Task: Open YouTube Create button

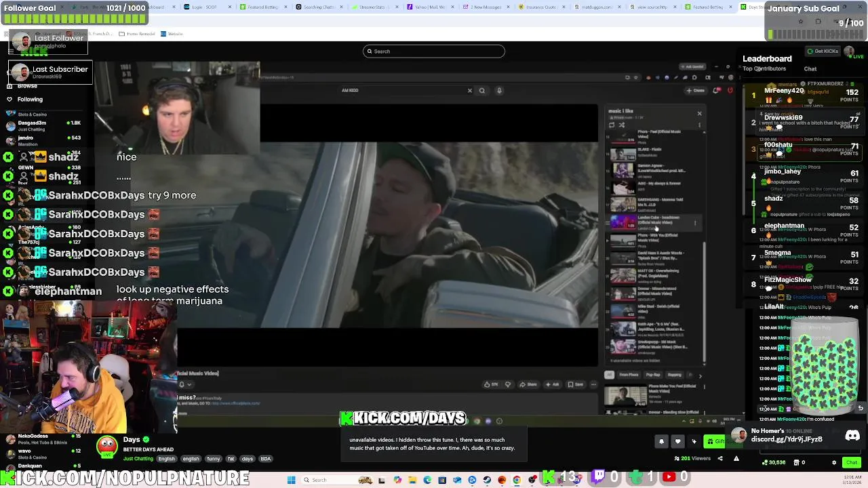Action: pos(696,90)
